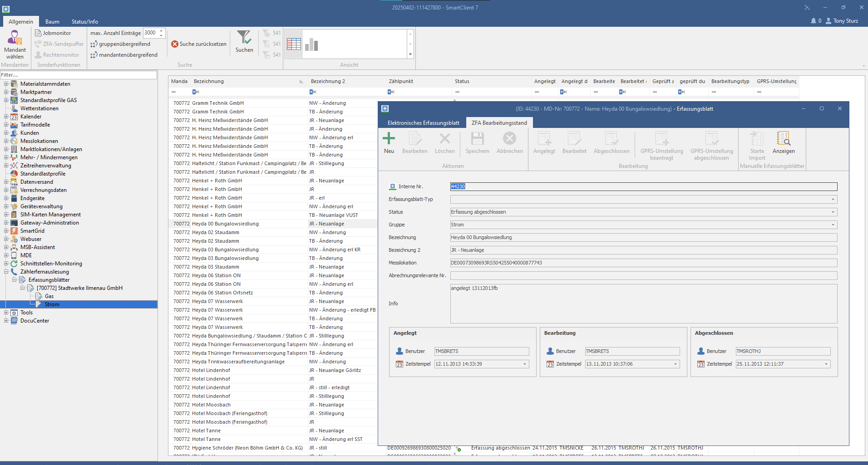The image size is (868, 465).
Task: Click Suche zurücksetzen button
Action: click(199, 44)
